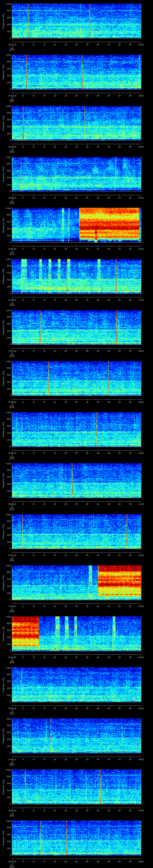The image size is (153, 868).
Task: Select the red spike near 34 seconds in 8:33 panel
Action: (85, 123)
